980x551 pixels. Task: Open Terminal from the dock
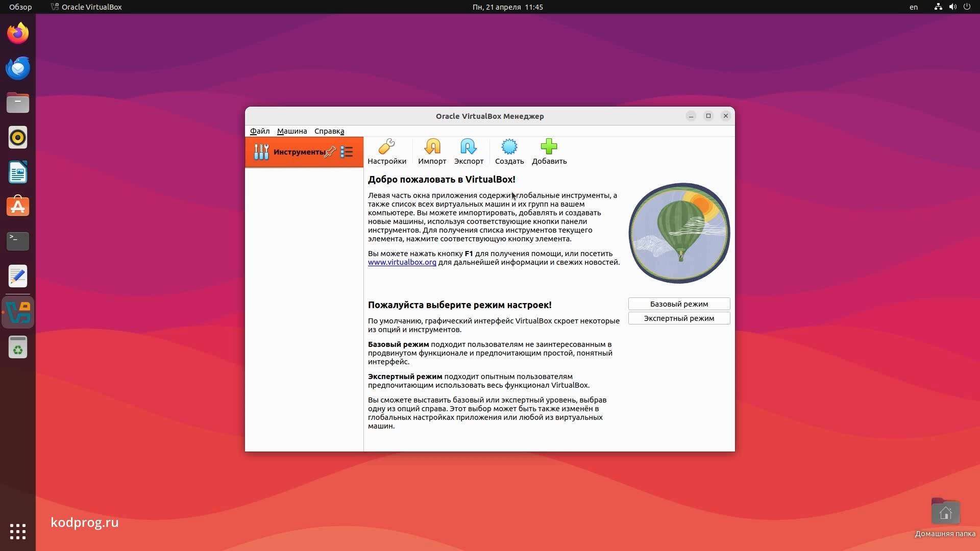18,241
